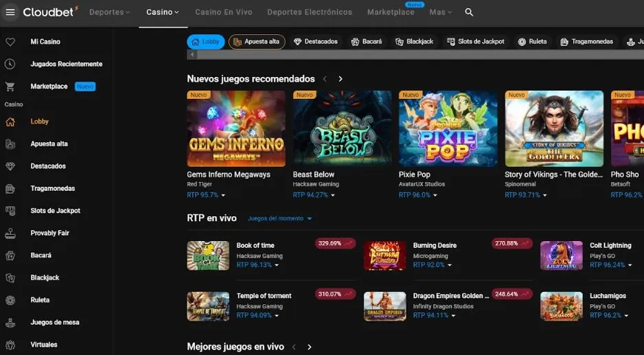
Task: Select the Lobby category tab
Action: click(206, 42)
